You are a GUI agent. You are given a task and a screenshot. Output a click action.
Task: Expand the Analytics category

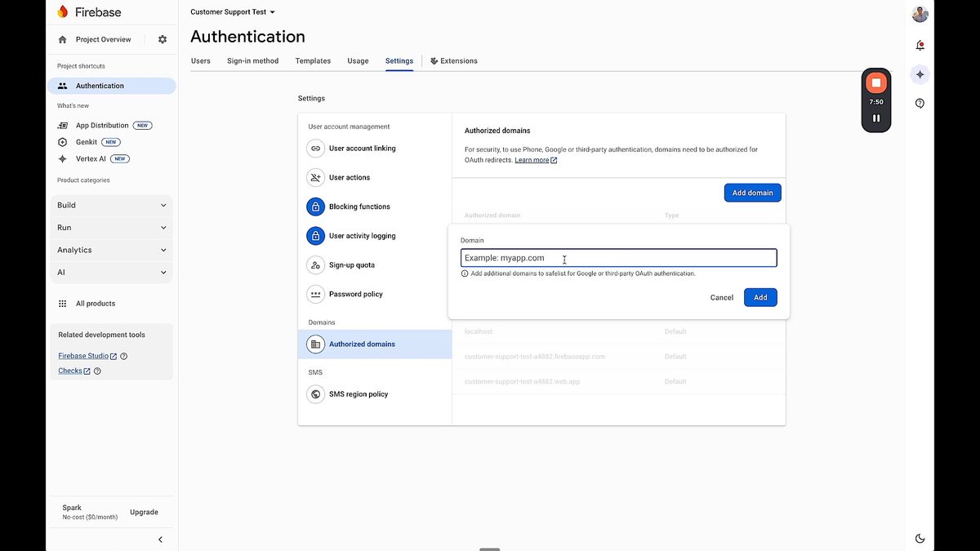pos(112,251)
